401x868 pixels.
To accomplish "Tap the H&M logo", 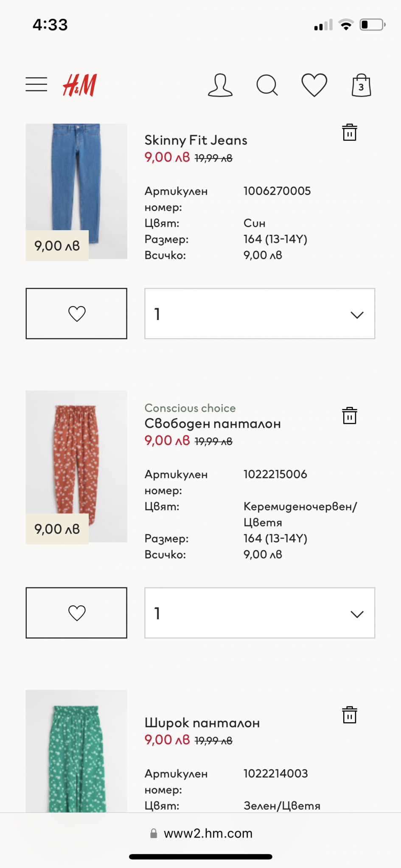I will (x=80, y=85).
